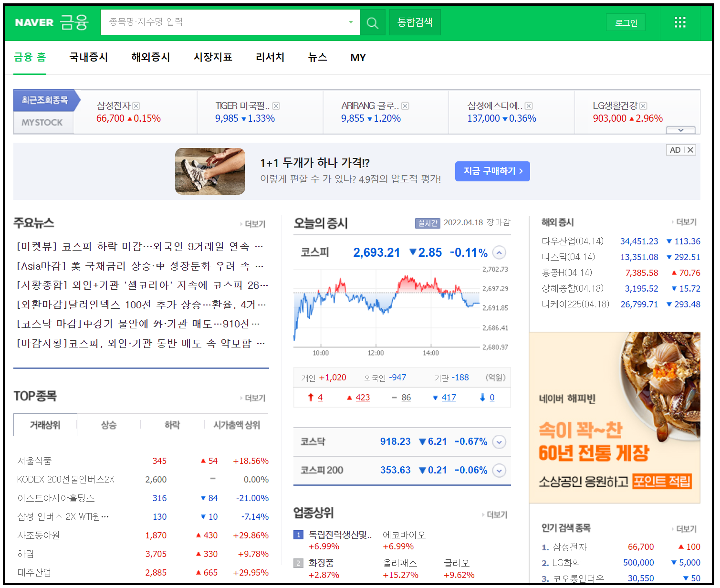Open 더보기 for 인기 검색 종목
This screenshot has width=720, height=588.
(684, 529)
